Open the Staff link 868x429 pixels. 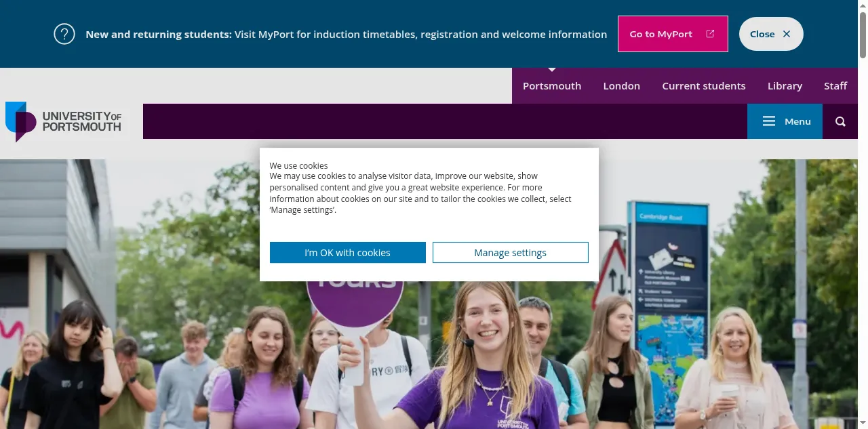[835, 86]
